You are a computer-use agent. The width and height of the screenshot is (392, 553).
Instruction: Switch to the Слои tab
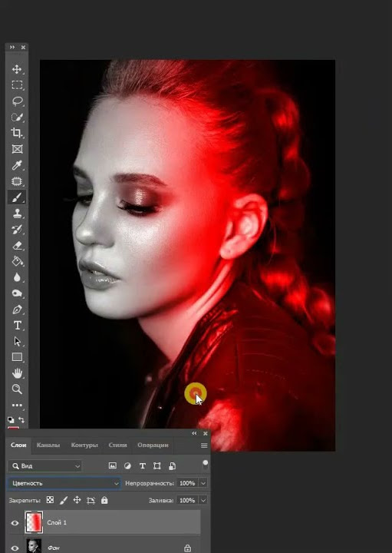[18, 445]
